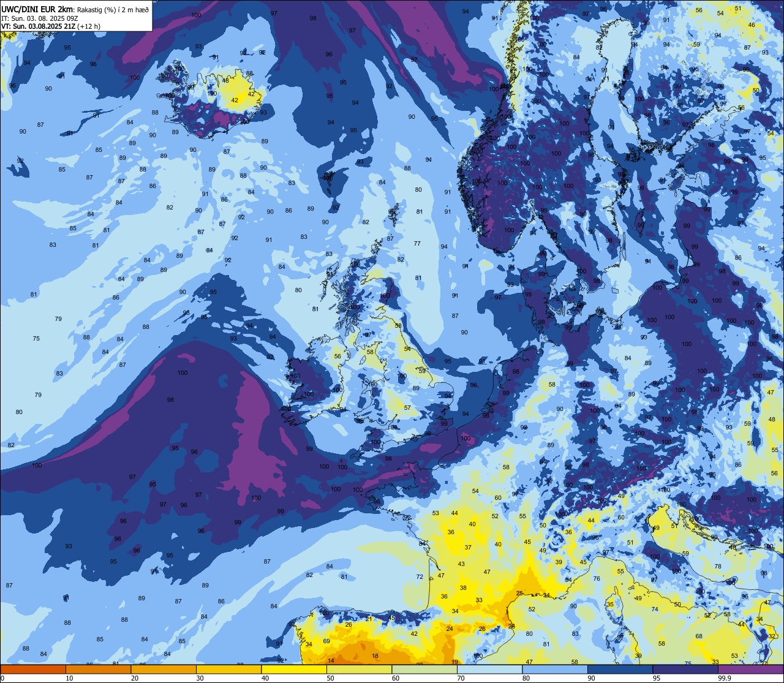Click the humidity value "57" over southern England
This screenshot has width=784, height=683.
point(407,407)
